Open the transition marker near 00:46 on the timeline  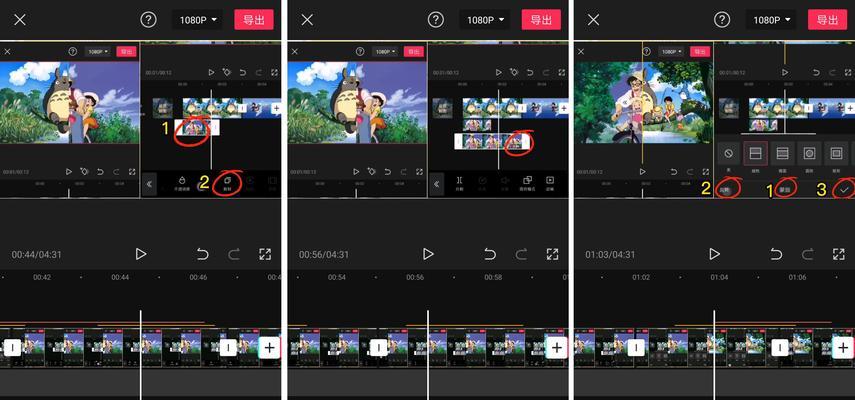pyautogui.click(x=228, y=347)
